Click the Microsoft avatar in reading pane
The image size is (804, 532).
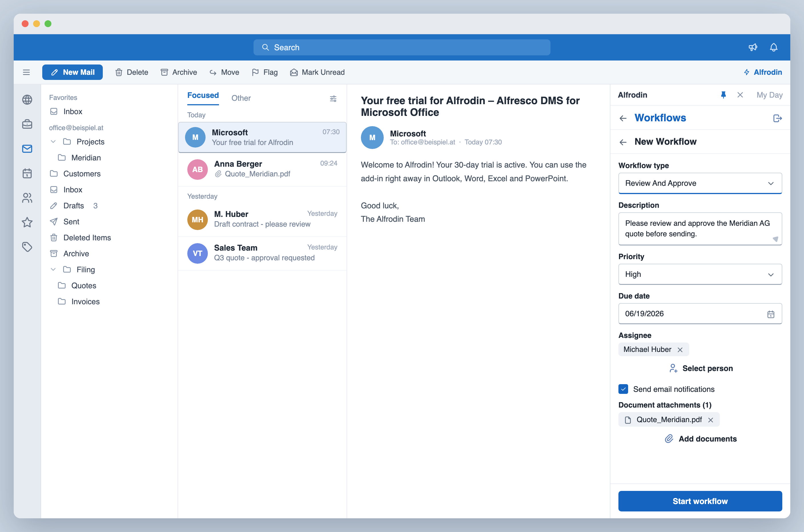[x=372, y=137]
